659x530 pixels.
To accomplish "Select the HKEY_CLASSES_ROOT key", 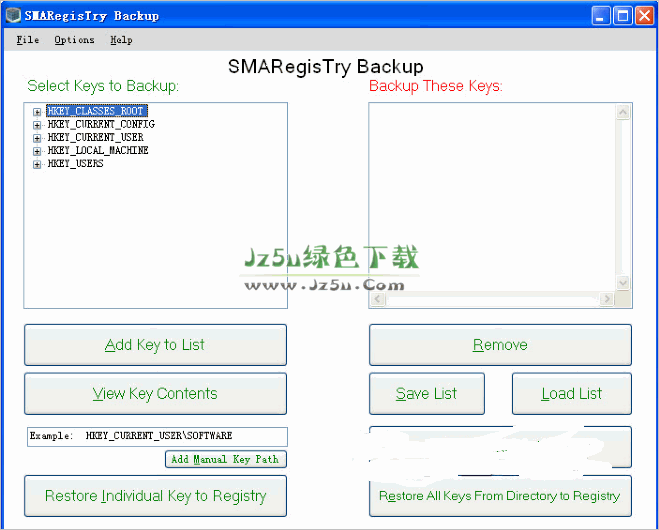I will pos(97,111).
